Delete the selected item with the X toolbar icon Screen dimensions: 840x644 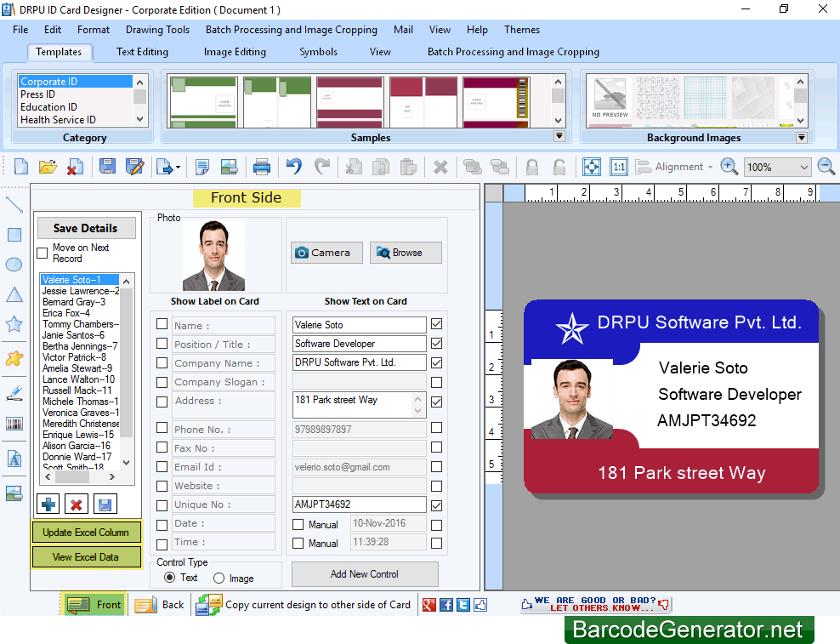pyautogui.click(x=440, y=167)
